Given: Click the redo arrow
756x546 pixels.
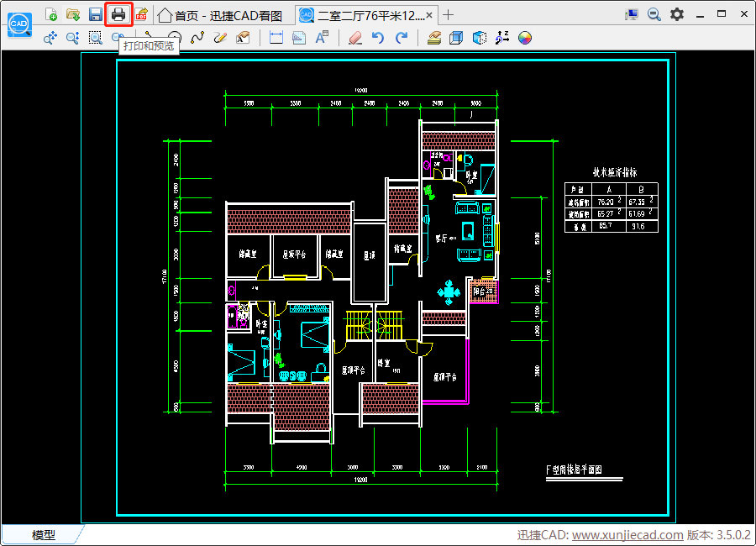Looking at the screenshot, I should (402, 37).
